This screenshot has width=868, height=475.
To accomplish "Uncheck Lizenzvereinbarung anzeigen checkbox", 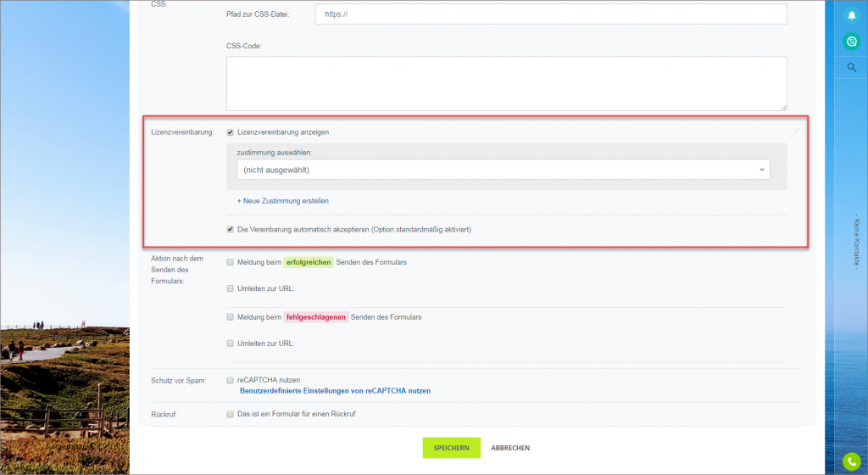I will pyautogui.click(x=231, y=132).
